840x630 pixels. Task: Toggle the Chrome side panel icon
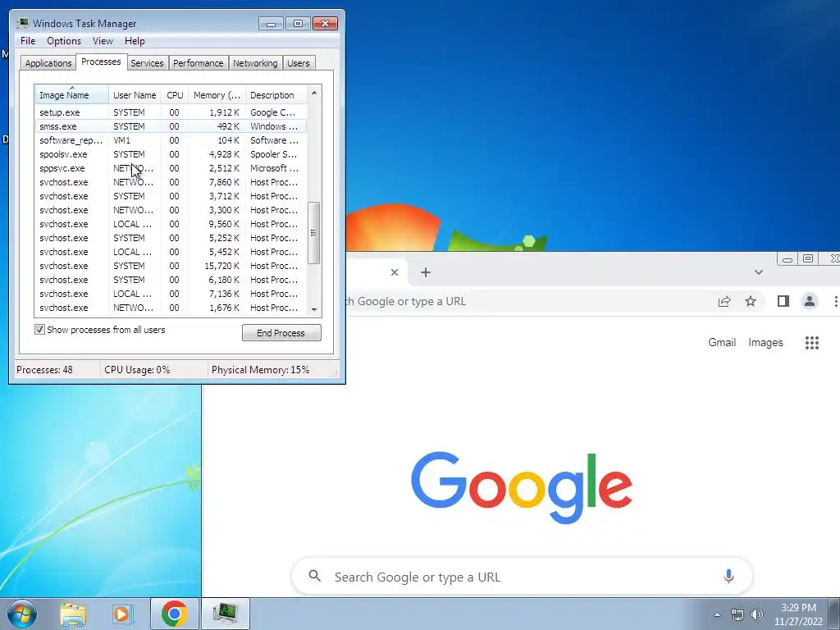click(783, 302)
